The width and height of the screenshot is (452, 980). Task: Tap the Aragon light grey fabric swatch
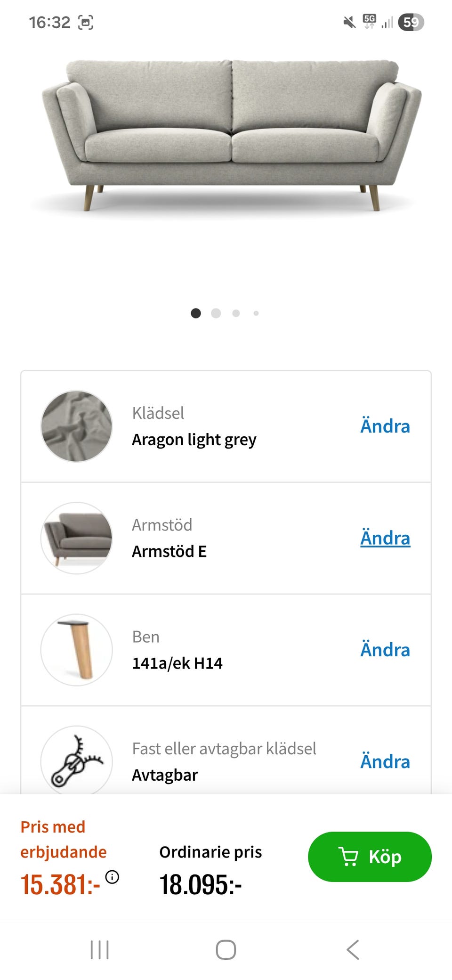point(77,426)
